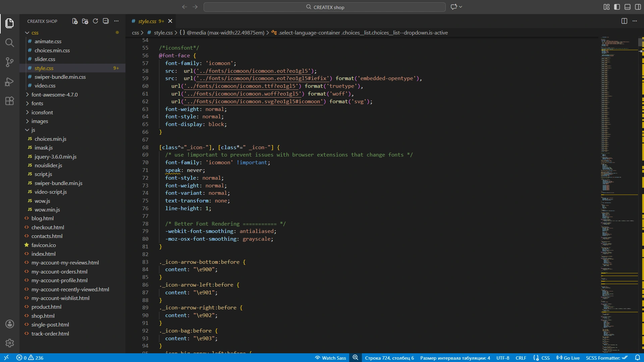Image resolution: width=644 pixels, height=362 pixels.
Task: Refresh the explorer file tree
Action: pyautogui.click(x=95, y=21)
